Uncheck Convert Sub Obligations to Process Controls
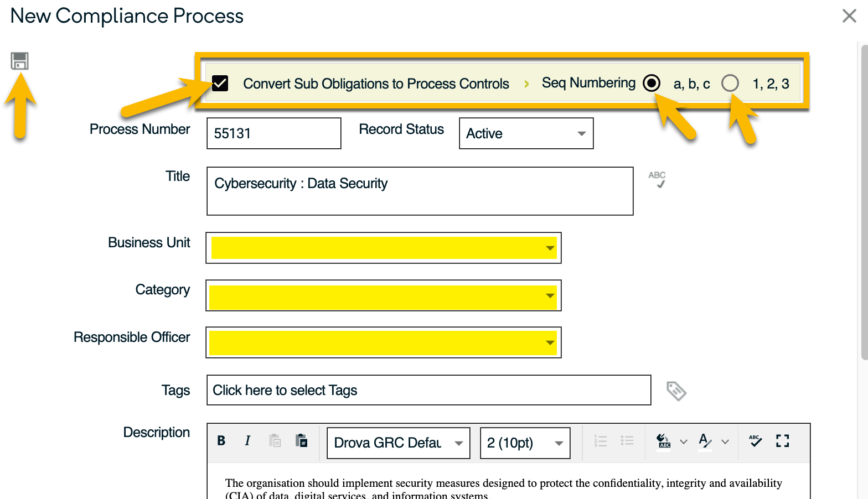 [220, 84]
